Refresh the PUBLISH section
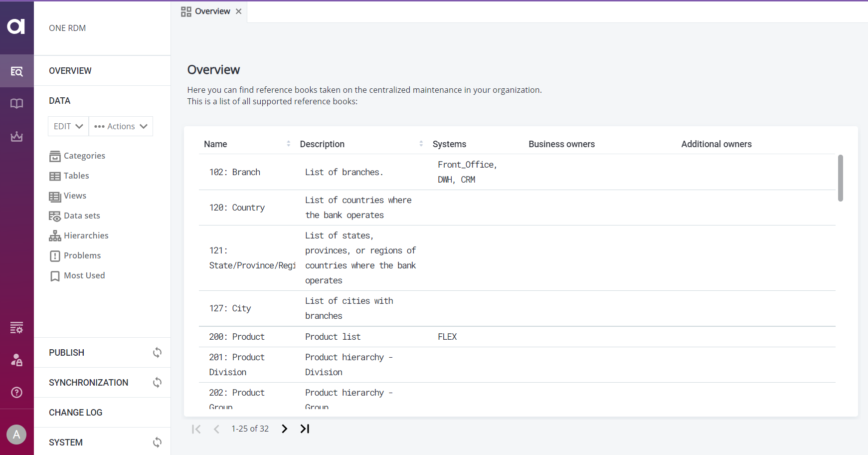Screen dimensions: 868x455 point(157,352)
